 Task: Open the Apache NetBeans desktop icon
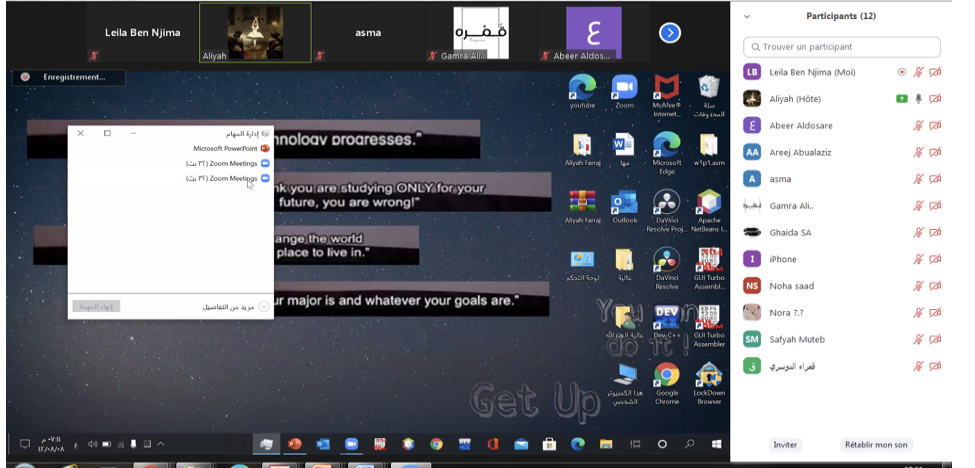point(709,204)
